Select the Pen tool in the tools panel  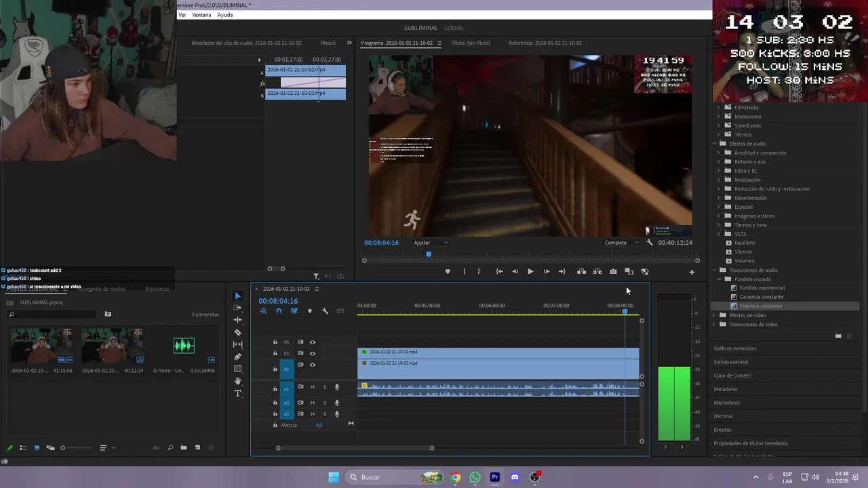(237, 357)
